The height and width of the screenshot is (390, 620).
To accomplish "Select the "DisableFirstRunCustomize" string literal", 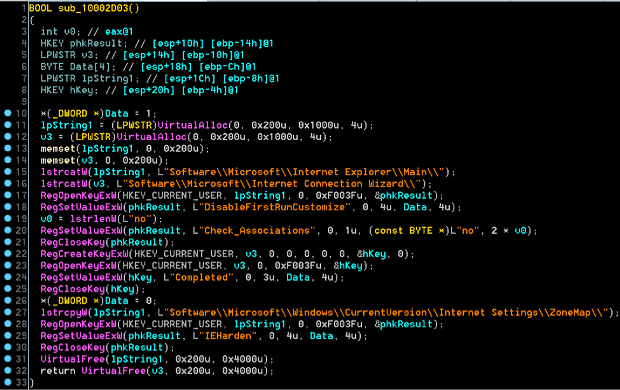I will click(x=274, y=207).
